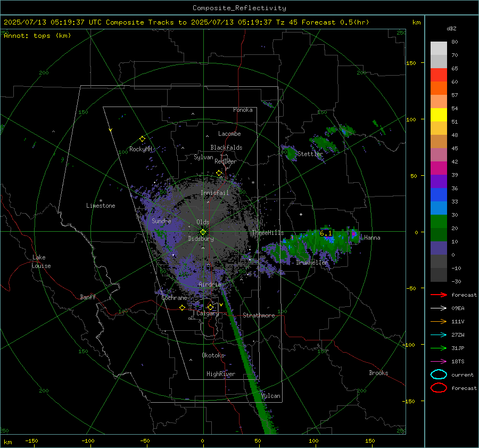Click the yellow diamond radar site marker at map center
Image resolution: width=479 pixels, height=448 pixels.
[x=203, y=232]
